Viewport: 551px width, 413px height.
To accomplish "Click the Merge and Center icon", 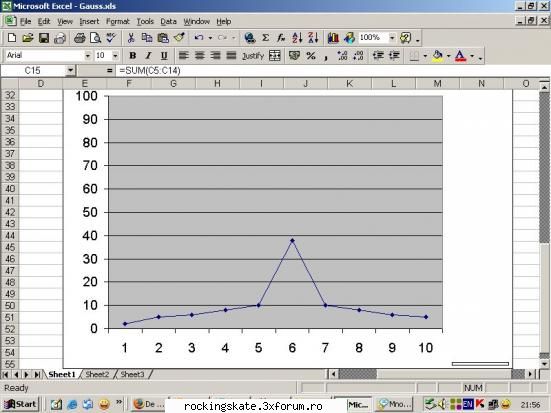I will tap(274, 56).
